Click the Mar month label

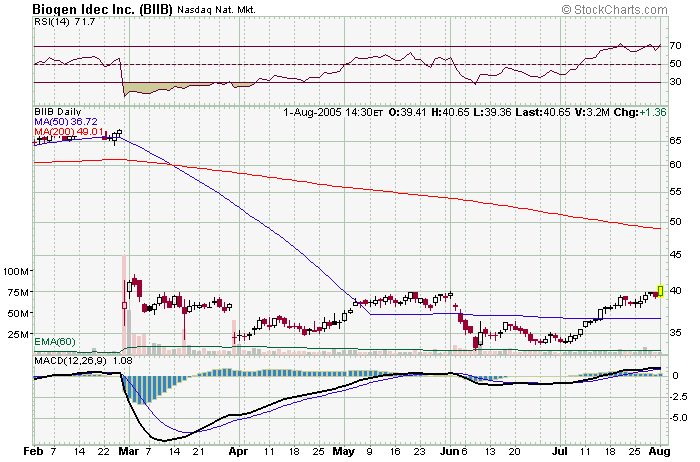click(x=129, y=451)
